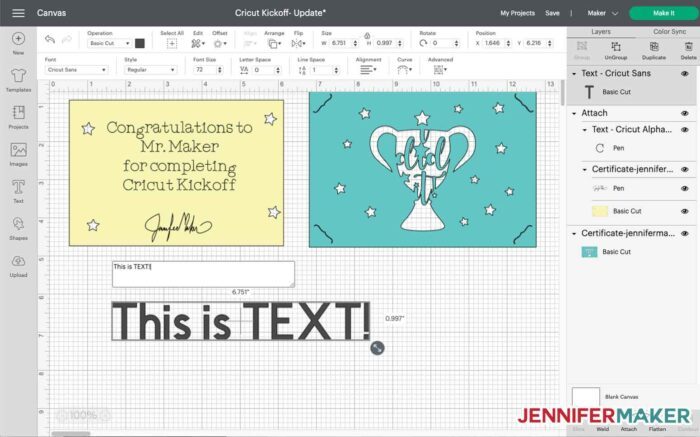Open the Curve tool
The image size is (700, 437).
pos(404,70)
